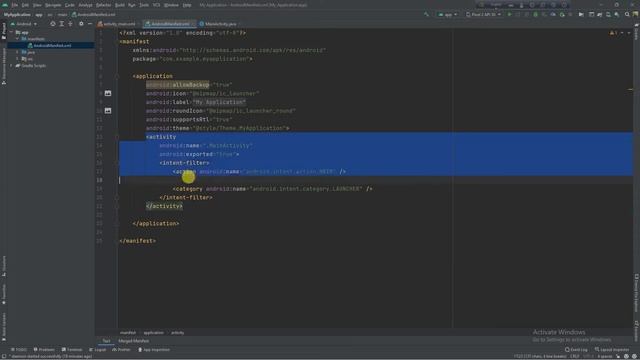Image resolution: width=640 pixels, height=360 pixels.
Task: Open the App Inspection tool window
Action: (154, 350)
